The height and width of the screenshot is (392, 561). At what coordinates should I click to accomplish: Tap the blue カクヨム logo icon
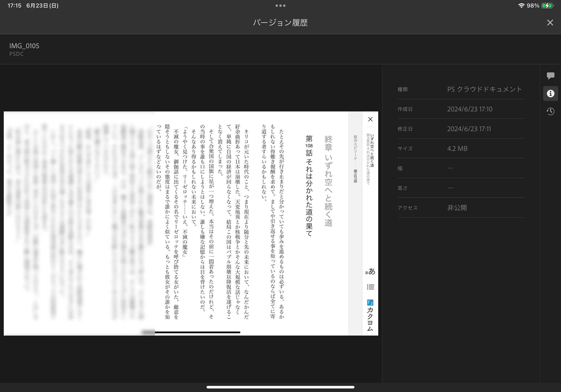[x=370, y=302]
